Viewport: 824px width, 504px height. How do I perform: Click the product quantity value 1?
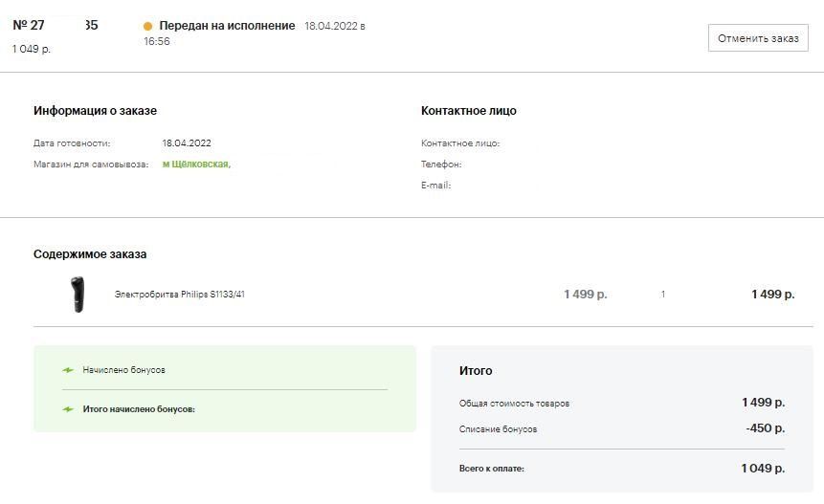663,295
